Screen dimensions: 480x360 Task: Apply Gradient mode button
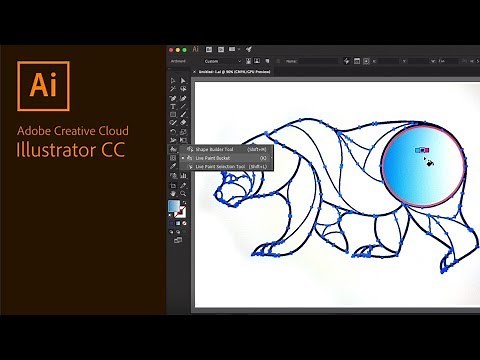(178, 223)
